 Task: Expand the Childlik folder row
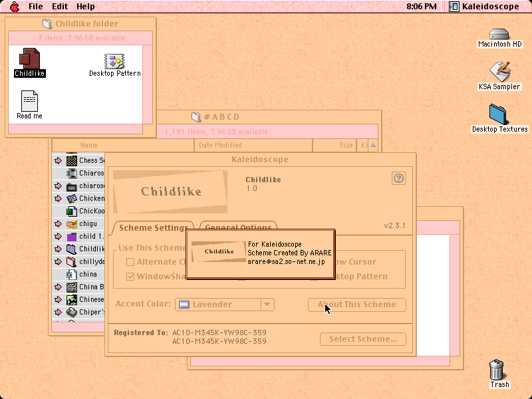point(58,249)
